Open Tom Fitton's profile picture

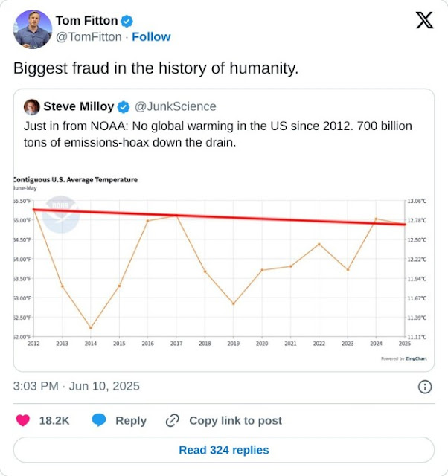pos(31,28)
